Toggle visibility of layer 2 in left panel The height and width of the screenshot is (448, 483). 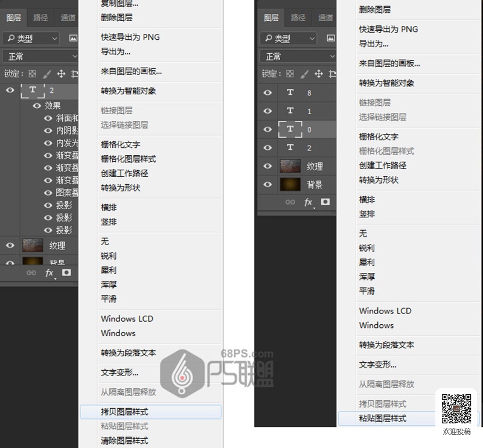click(x=10, y=90)
